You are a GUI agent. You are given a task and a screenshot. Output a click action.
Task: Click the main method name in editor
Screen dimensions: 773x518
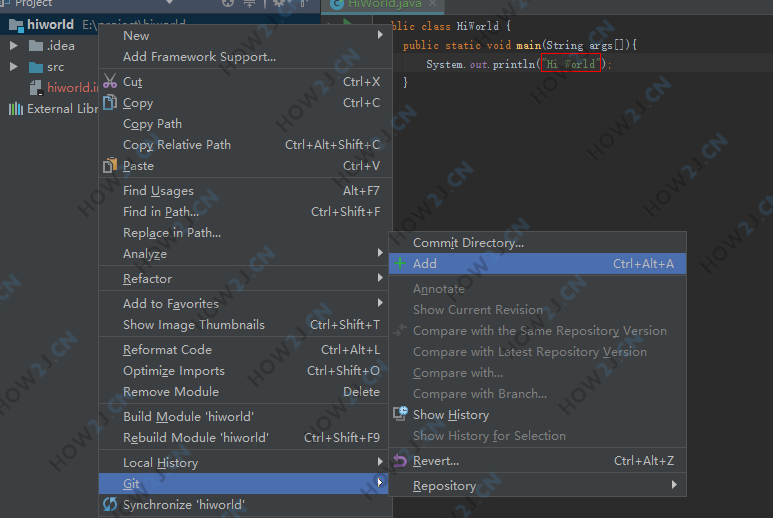(x=528, y=45)
